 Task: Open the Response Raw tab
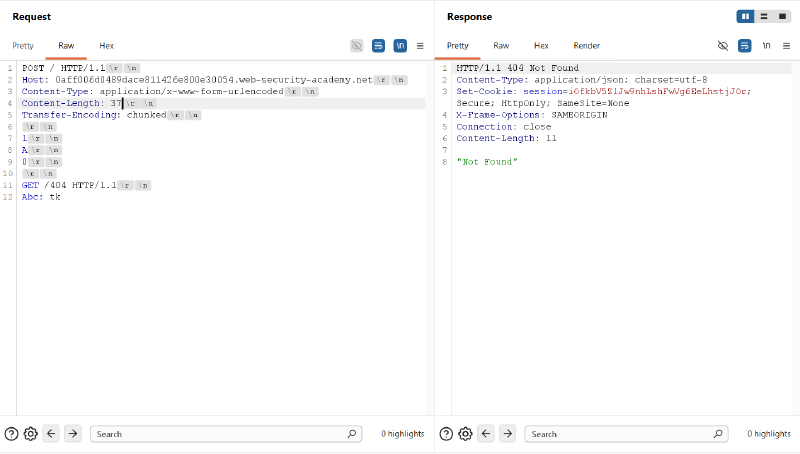coord(501,46)
